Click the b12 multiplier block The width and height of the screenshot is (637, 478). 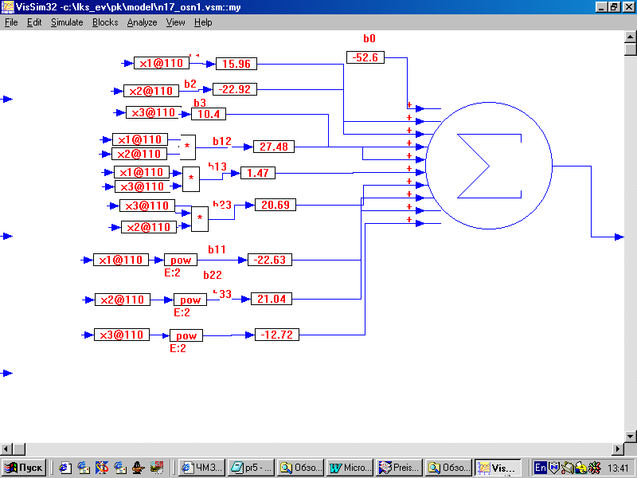(x=187, y=147)
